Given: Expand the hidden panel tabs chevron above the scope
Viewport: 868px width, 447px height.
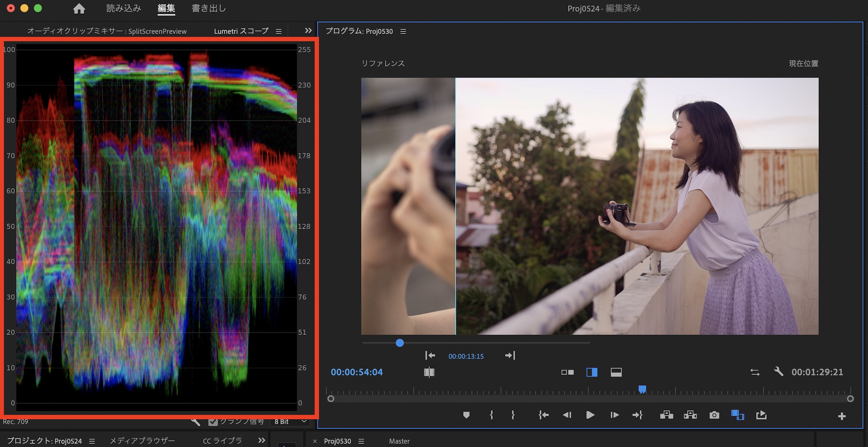Looking at the screenshot, I should point(308,31).
